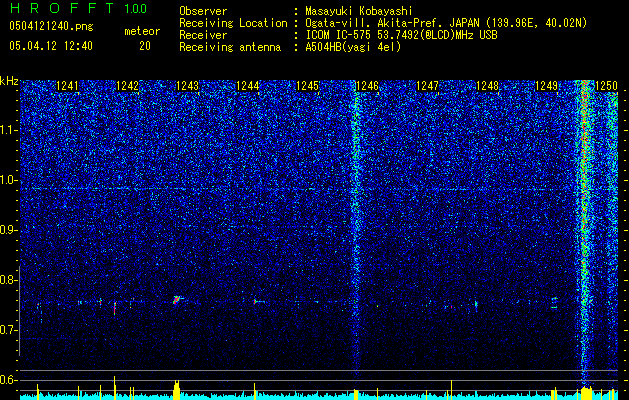Image resolution: width=629 pixels, height=400 pixels.
Task: Click the bright meteor echo near 1243
Action: pos(176,300)
